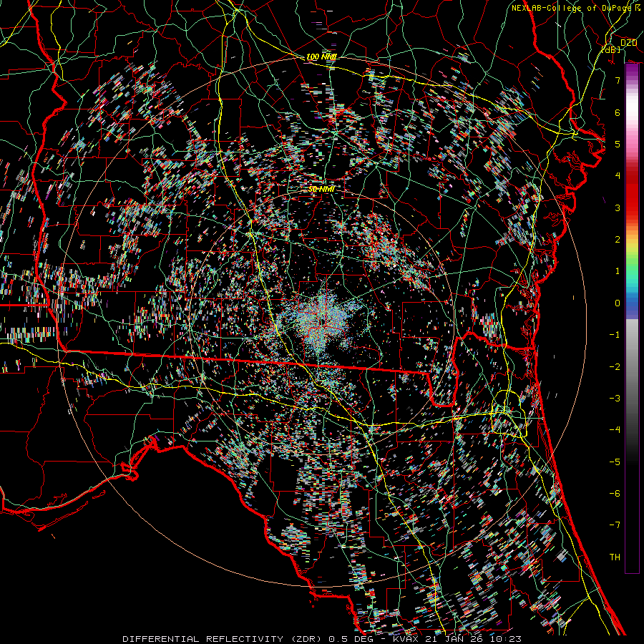This screenshot has width=644, height=644.
Task: Click the 5 value on the color scale
Action: [618, 144]
